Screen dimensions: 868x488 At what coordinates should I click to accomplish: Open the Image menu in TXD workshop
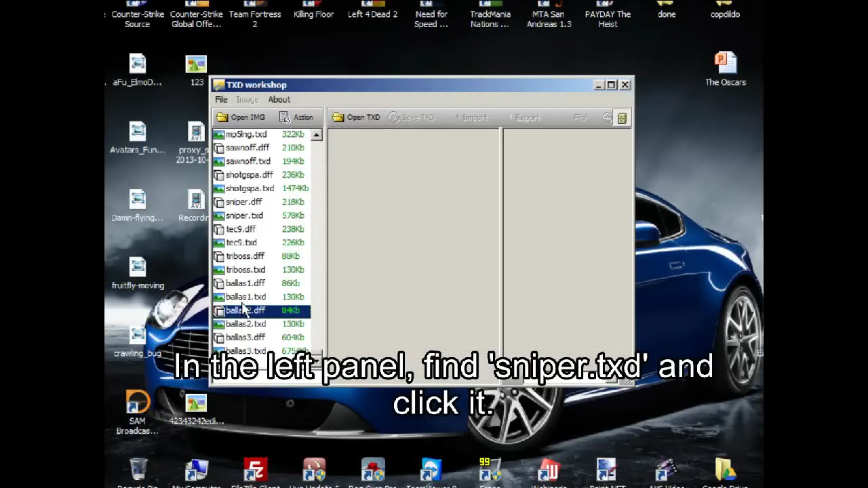(248, 100)
